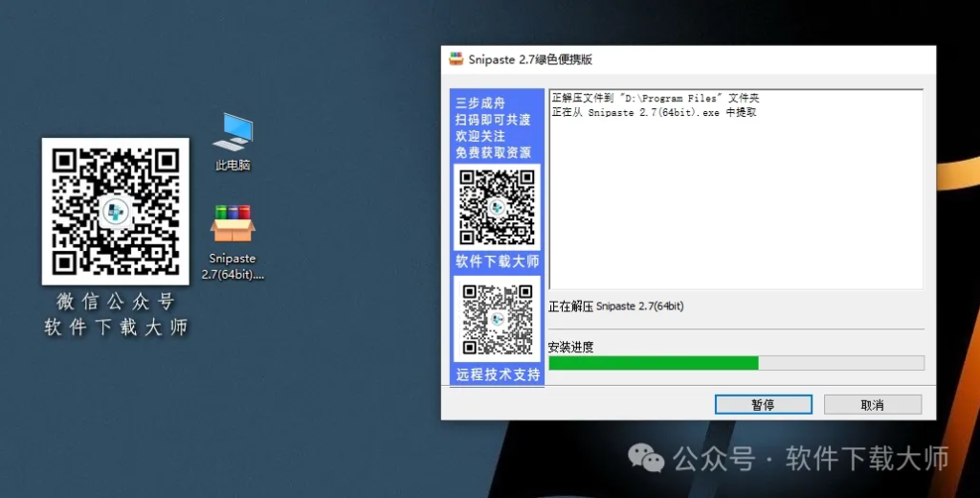Cancel the installation with 取消 button
Image resolution: width=980 pixels, height=498 pixels.
873,405
